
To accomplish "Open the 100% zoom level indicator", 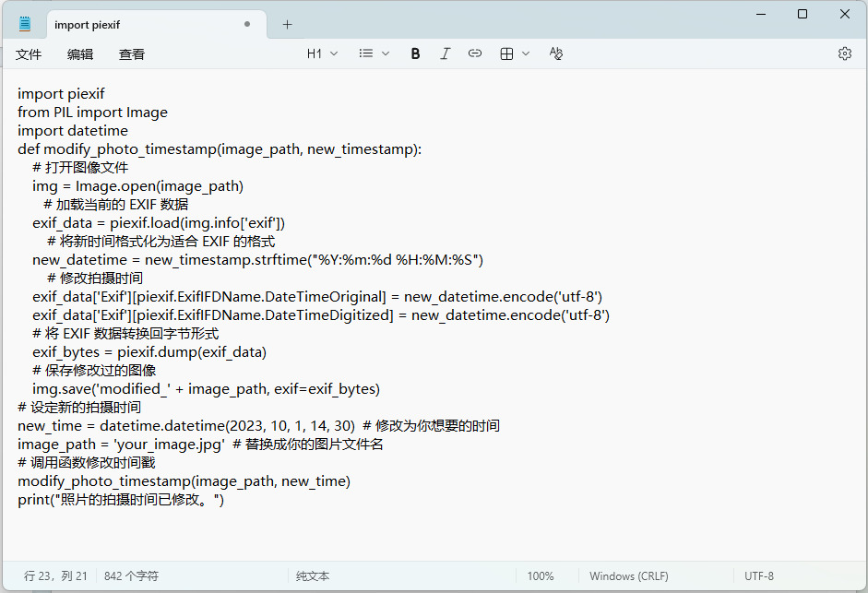I will pyautogui.click(x=541, y=575).
